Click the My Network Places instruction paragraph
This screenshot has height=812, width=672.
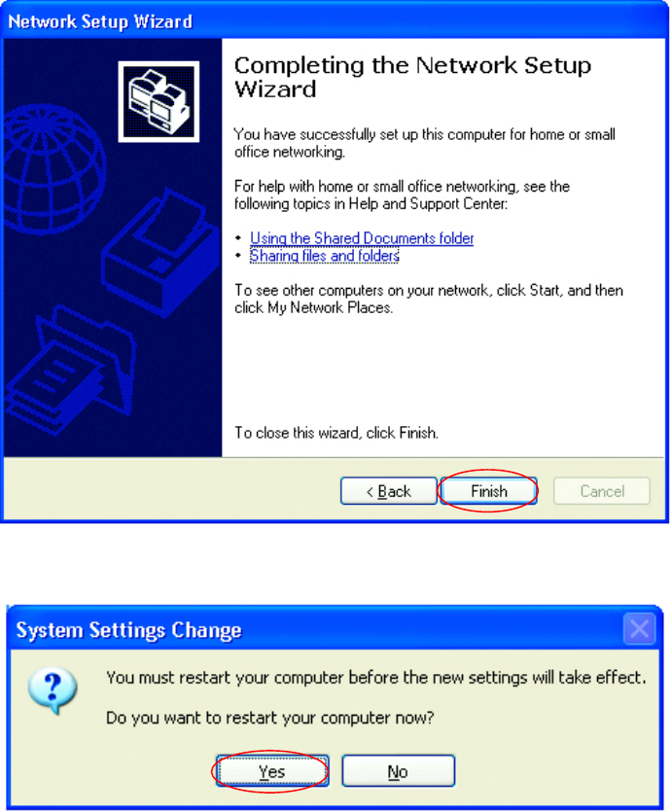(x=429, y=299)
